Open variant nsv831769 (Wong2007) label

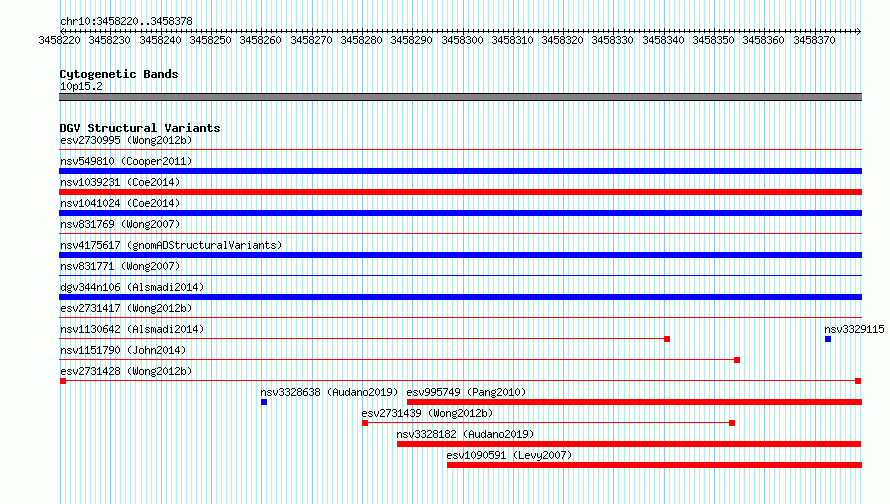[x=120, y=224]
